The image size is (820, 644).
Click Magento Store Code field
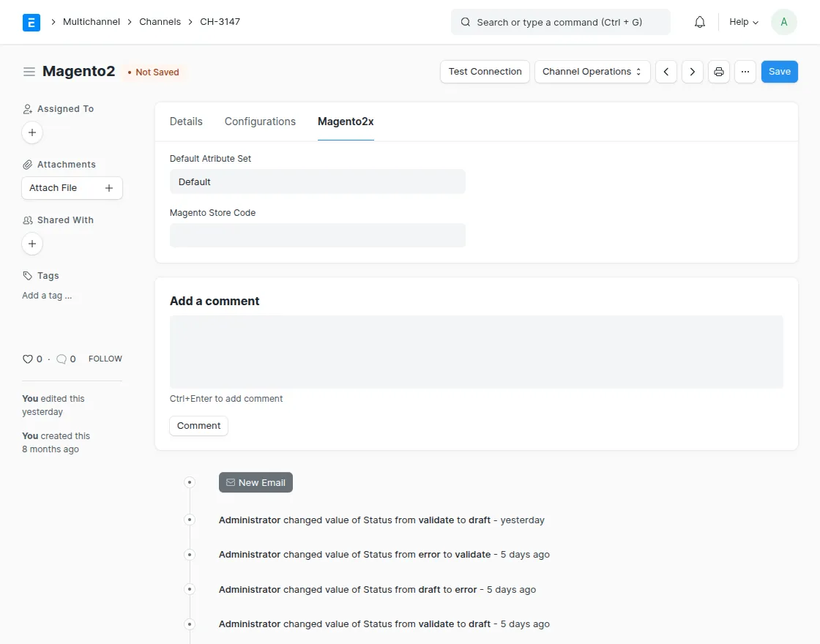click(318, 235)
